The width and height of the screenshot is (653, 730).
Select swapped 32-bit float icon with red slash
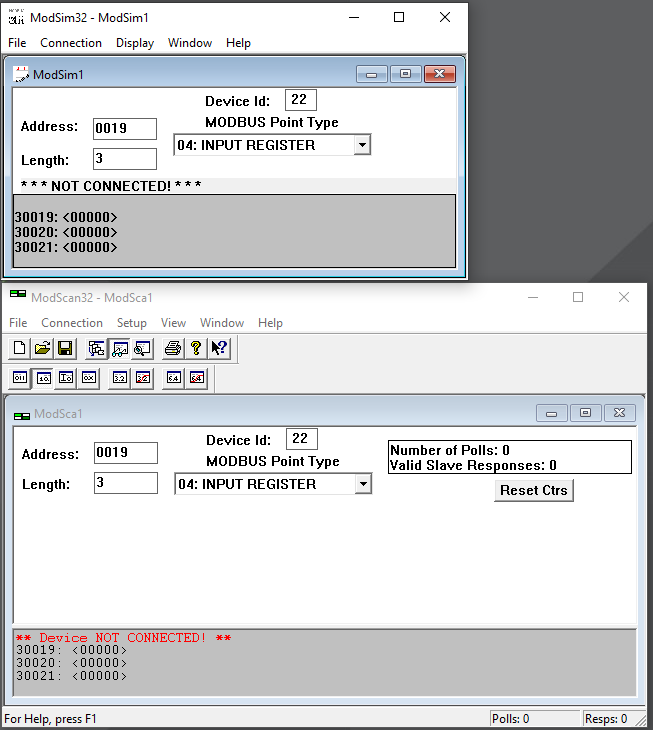pos(143,378)
